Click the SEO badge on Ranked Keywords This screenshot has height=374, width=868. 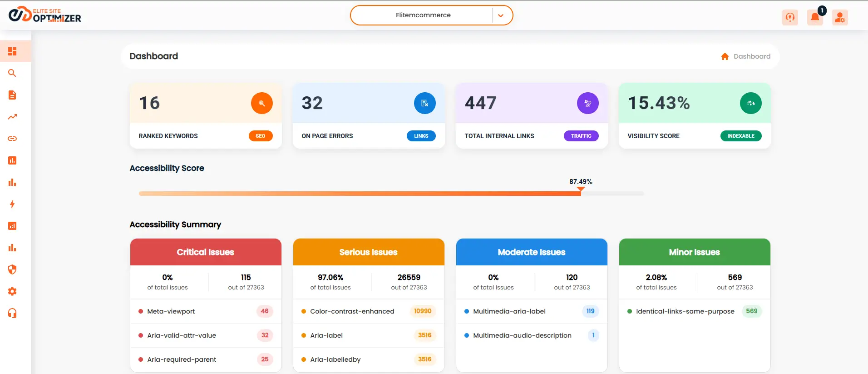point(261,136)
